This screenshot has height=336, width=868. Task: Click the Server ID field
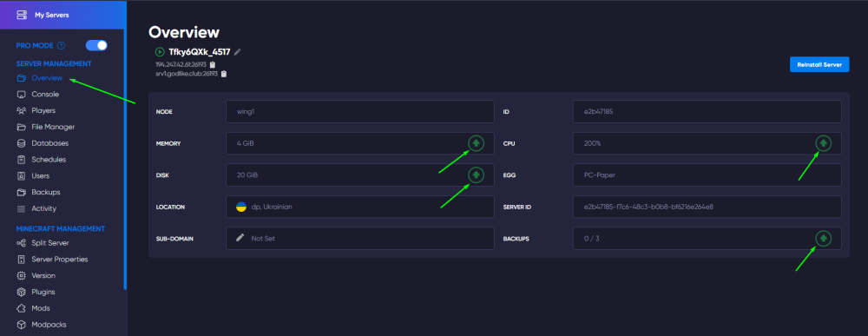click(707, 207)
